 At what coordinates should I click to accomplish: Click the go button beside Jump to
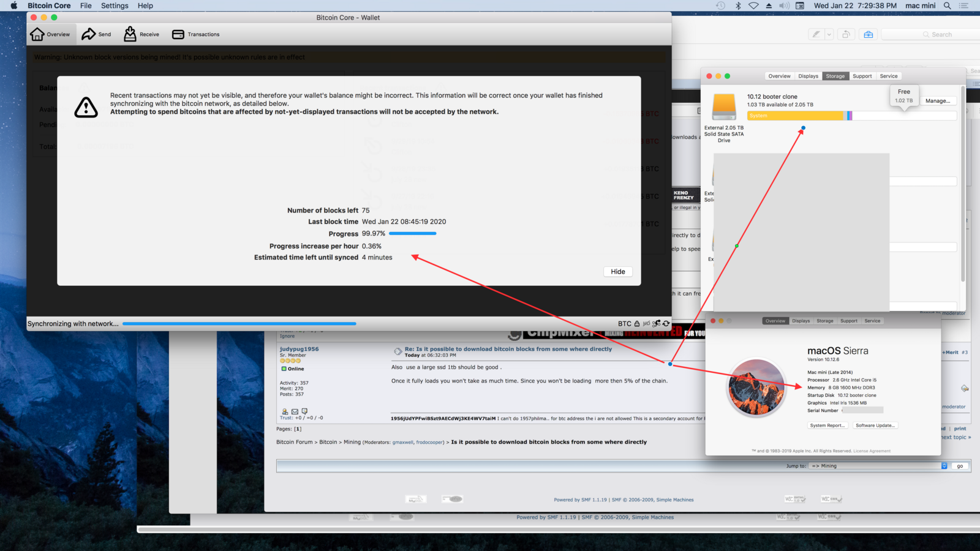(x=960, y=466)
